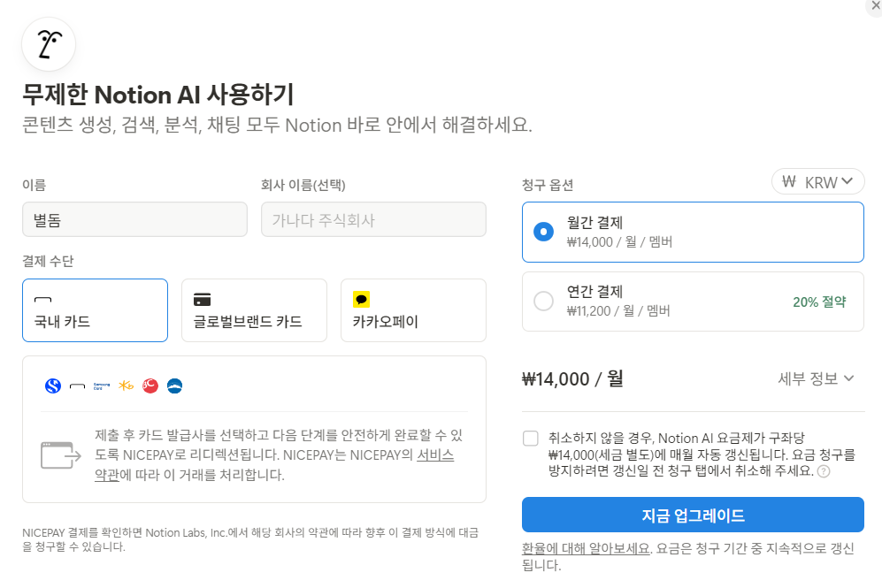This screenshot has width=882, height=588.
Task: Click the Samsung Card logo
Action: pyautogui.click(x=102, y=386)
